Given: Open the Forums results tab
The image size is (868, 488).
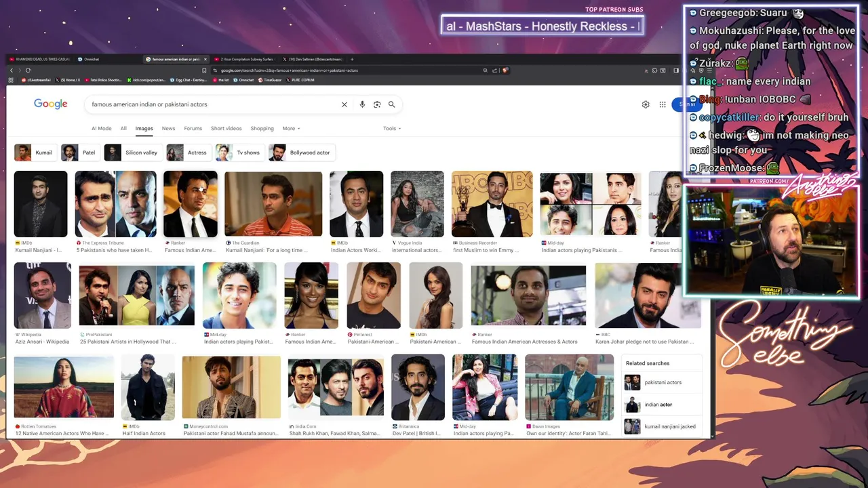Looking at the screenshot, I should click(193, 128).
